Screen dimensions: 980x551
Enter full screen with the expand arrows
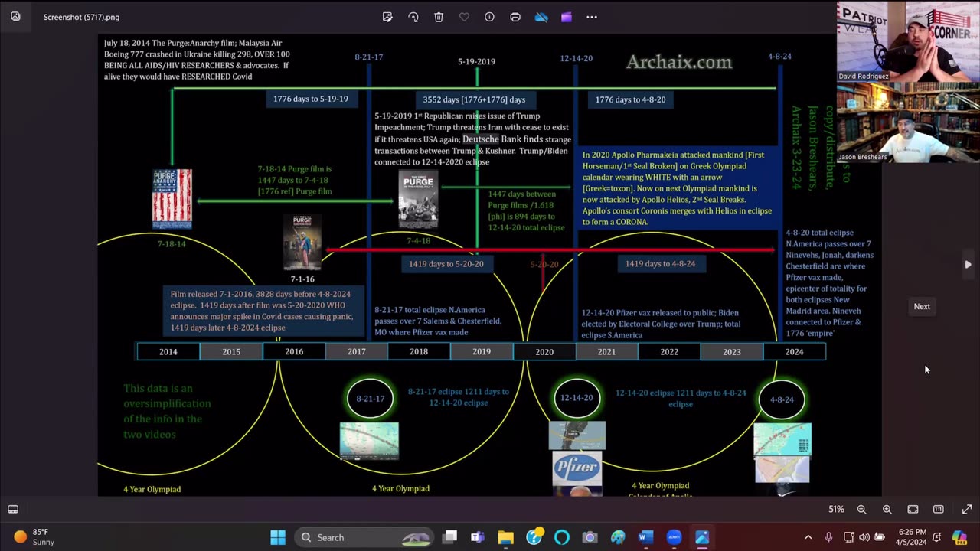[966, 509]
